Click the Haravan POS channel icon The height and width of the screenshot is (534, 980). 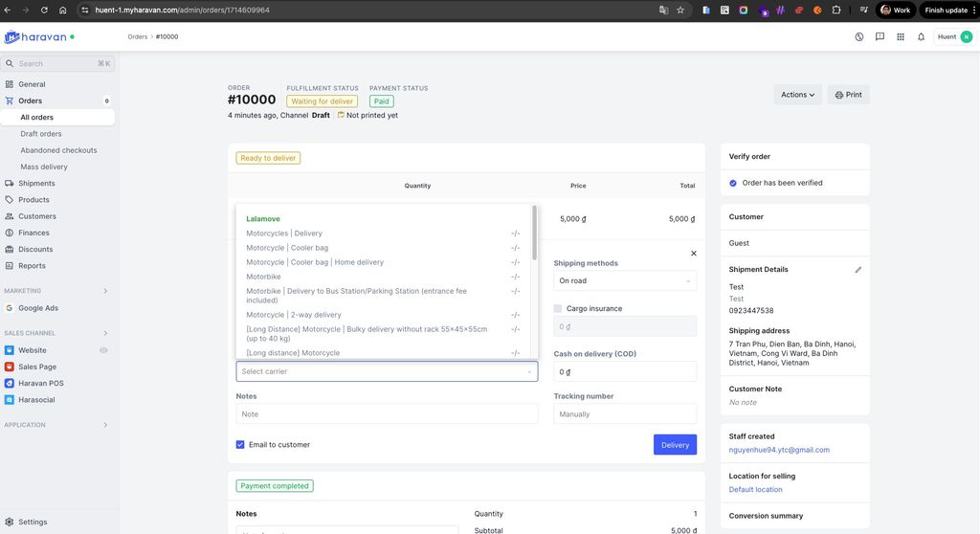9,383
